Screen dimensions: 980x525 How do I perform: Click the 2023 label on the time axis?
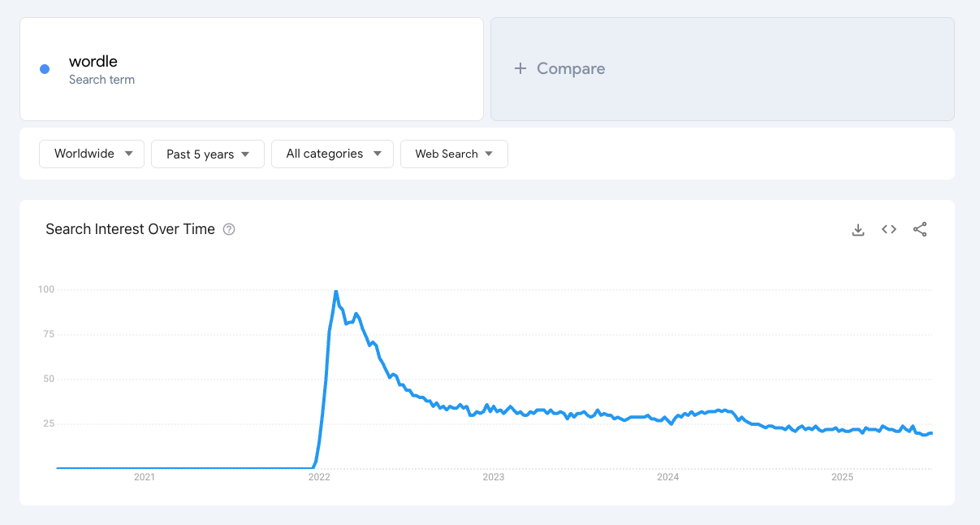tap(493, 477)
